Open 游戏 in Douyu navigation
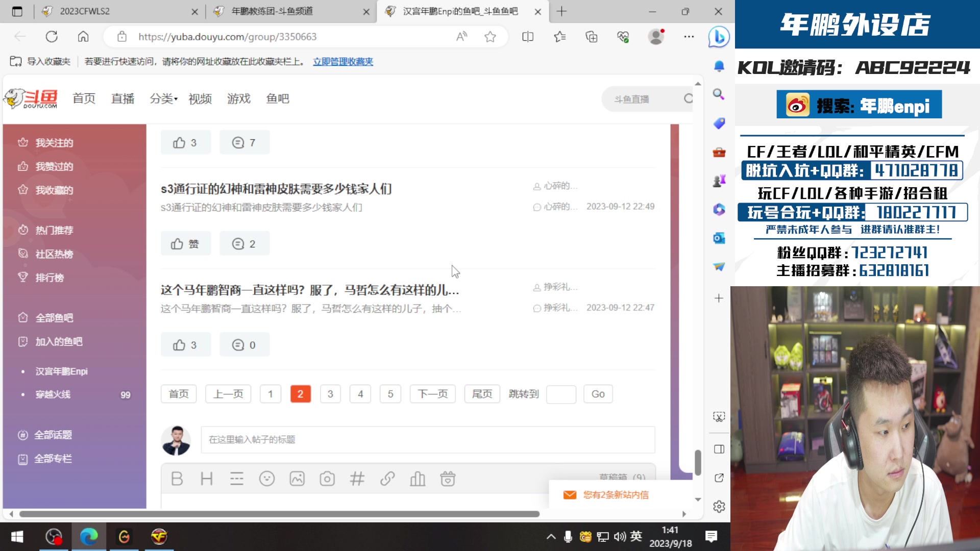980x551 pixels. (x=239, y=98)
